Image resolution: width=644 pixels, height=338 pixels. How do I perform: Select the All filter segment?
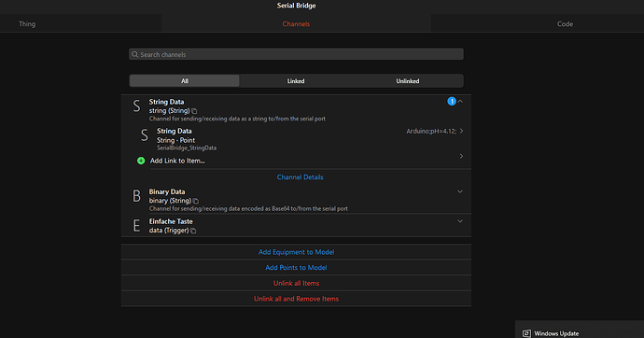pos(185,81)
